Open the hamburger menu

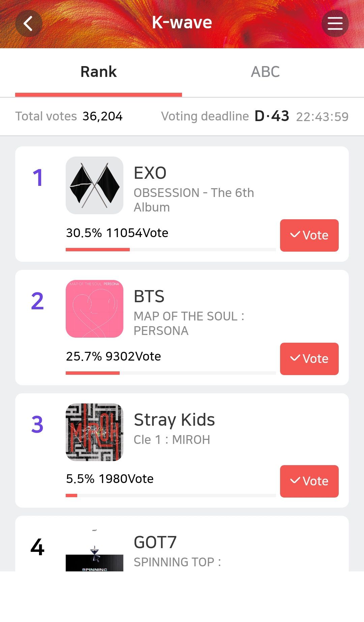pyautogui.click(x=335, y=24)
